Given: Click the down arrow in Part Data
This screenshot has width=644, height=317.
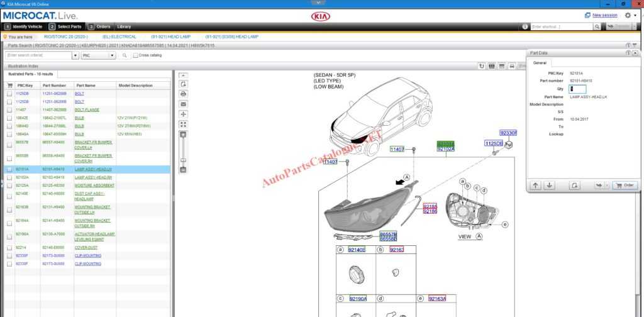Looking at the screenshot, I should click(549, 186).
